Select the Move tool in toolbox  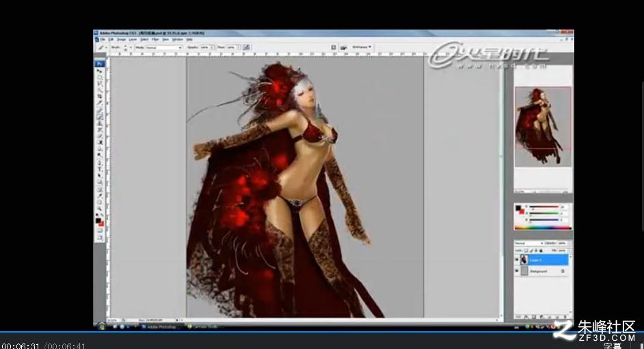click(100, 70)
